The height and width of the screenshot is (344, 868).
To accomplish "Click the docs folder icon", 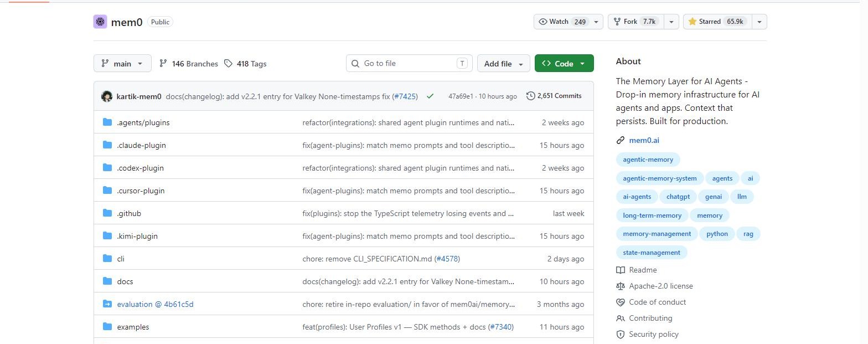I will point(107,281).
